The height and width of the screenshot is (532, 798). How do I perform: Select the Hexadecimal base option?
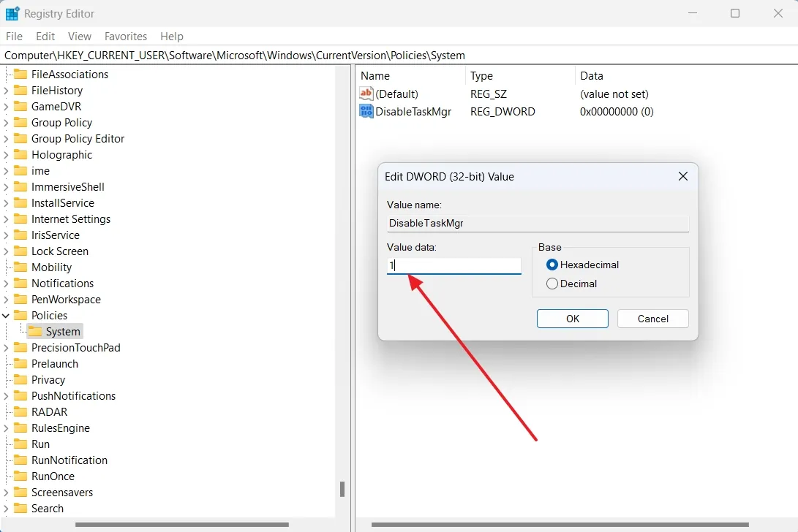552,265
